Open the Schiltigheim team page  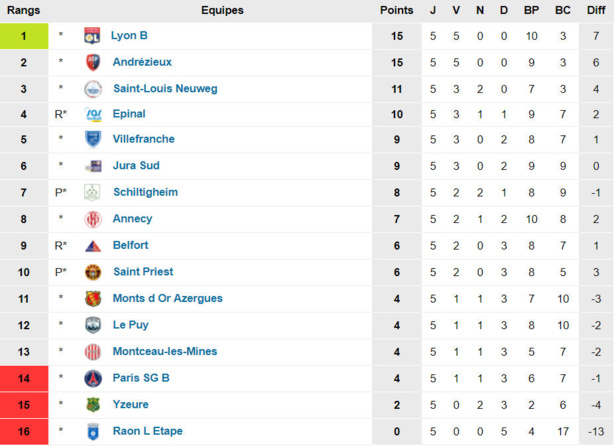147,193
